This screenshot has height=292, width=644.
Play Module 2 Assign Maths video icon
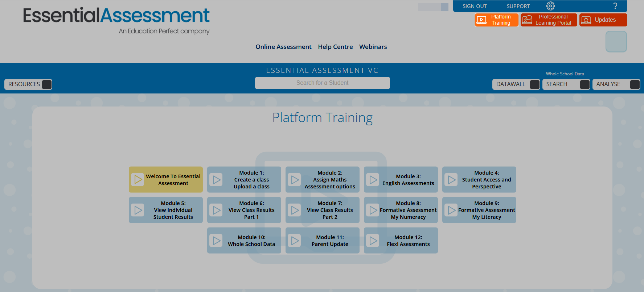pos(295,180)
